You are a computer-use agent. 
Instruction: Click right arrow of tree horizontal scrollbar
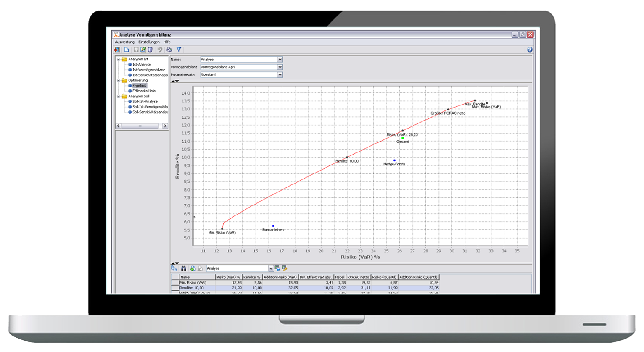165,126
